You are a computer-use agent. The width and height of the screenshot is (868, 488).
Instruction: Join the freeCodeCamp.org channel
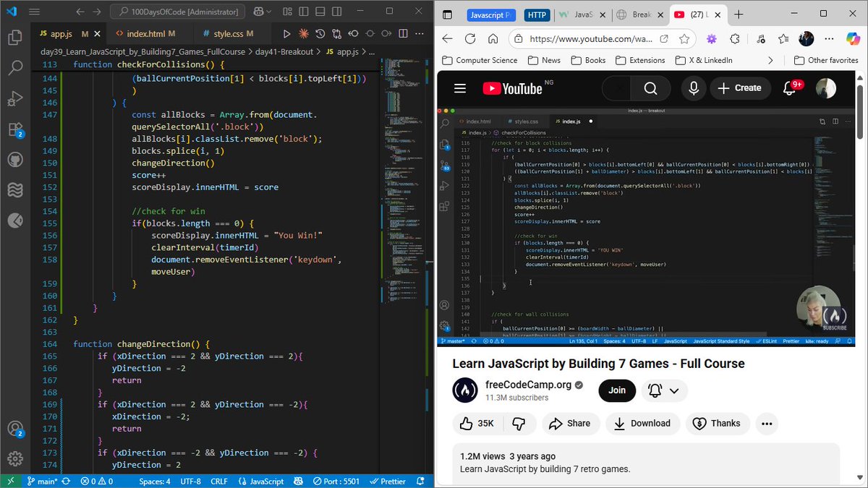617,390
